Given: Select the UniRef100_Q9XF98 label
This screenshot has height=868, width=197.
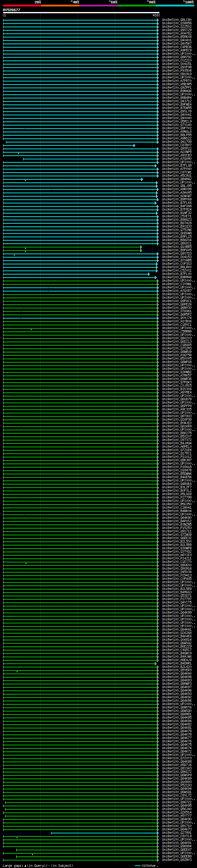Looking at the screenshot, I should (x=176, y=67).
